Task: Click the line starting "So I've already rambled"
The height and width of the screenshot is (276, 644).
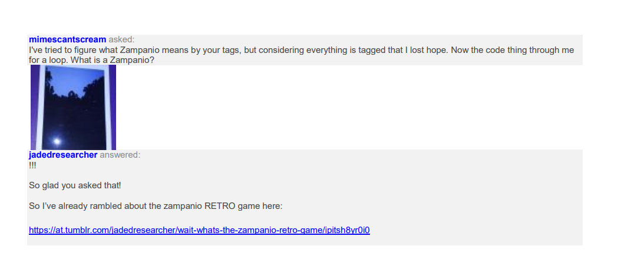Action: coord(156,206)
